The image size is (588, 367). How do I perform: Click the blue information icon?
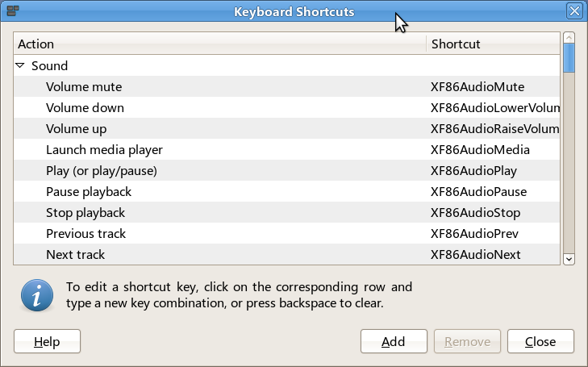[x=37, y=295]
